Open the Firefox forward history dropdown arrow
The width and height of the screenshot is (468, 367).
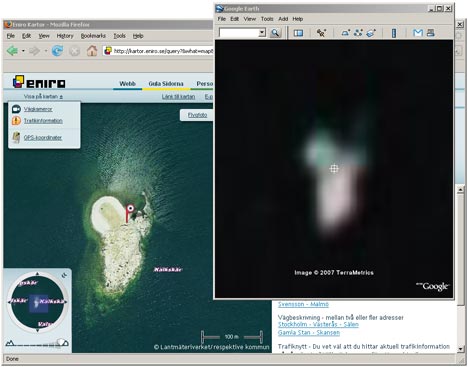45,51
